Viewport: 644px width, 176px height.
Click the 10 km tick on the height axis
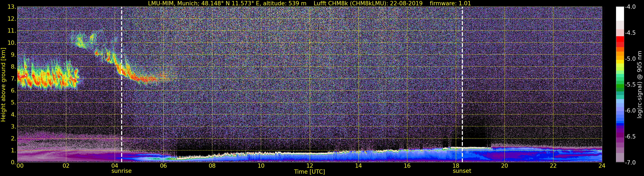[x=12, y=43]
